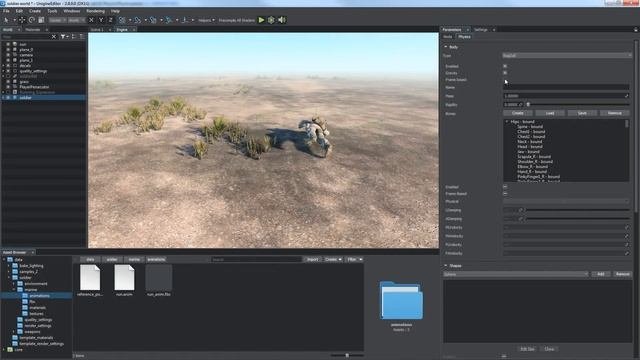Screen dimensions: 640x360
Task: Switch to the Node tab in Parameters
Action: point(447,37)
